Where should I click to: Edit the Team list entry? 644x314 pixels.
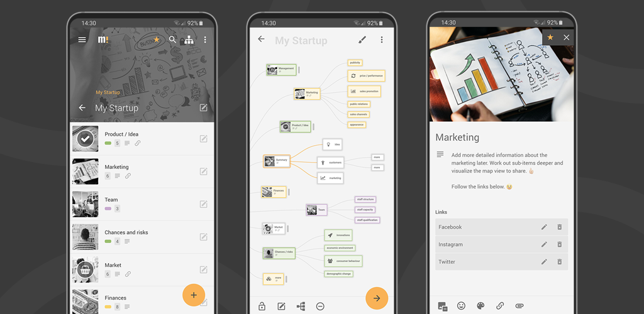pyautogui.click(x=203, y=204)
